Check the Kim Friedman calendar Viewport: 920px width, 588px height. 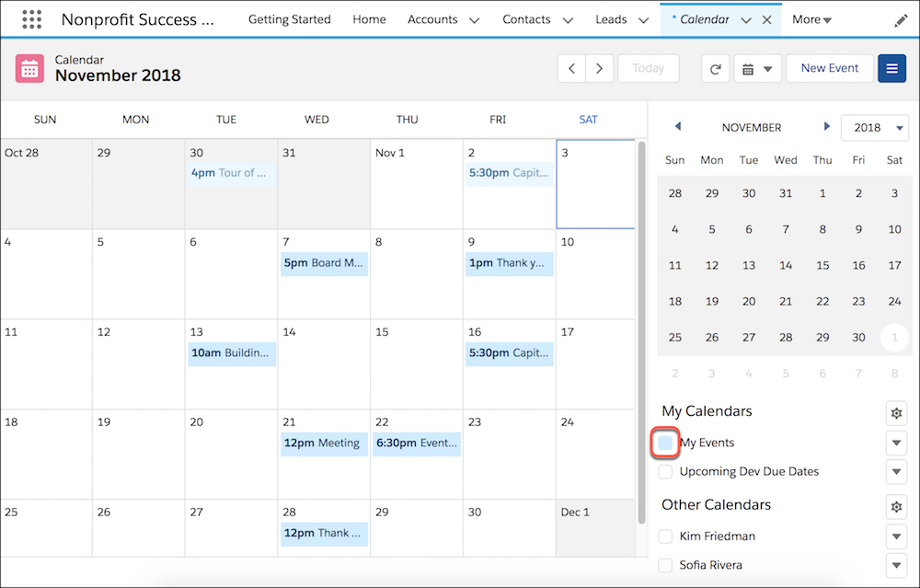click(x=665, y=536)
